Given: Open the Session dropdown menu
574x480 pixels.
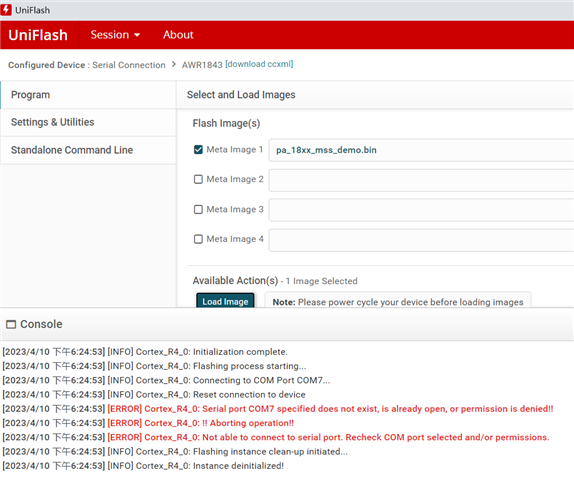Looking at the screenshot, I should [x=115, y=35].
